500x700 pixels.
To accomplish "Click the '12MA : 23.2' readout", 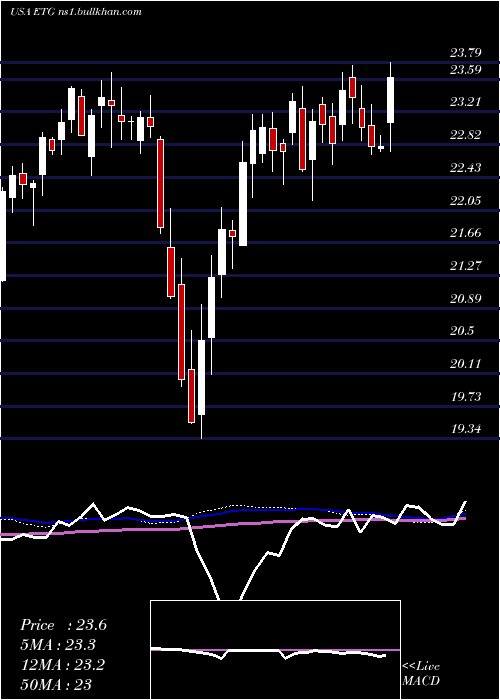I will 62,665.
